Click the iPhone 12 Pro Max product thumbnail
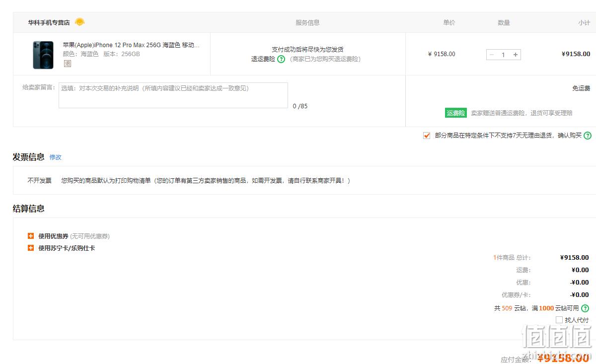Screen dimensions: 596x364 pyautogui.click(x=43, y=55)
